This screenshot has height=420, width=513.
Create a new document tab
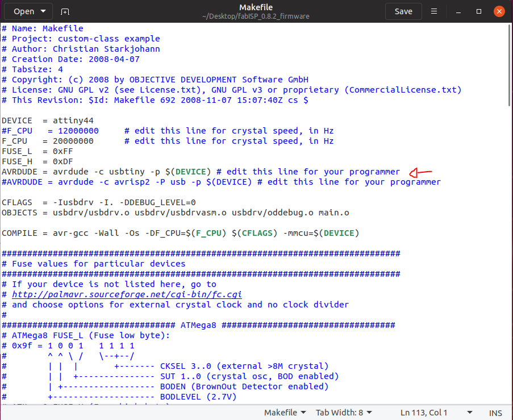65,11
